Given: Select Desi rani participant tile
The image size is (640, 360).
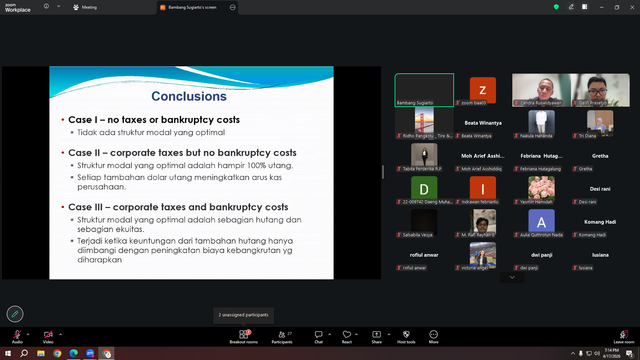Looking at the screenshot, I should [600, 189].
